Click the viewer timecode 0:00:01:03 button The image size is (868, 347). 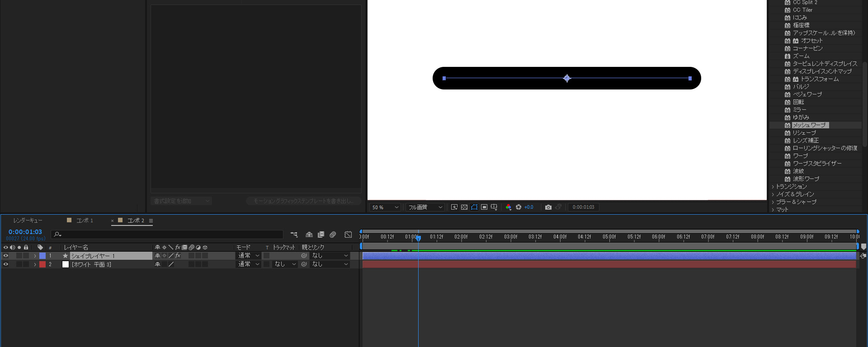(583, 207)
